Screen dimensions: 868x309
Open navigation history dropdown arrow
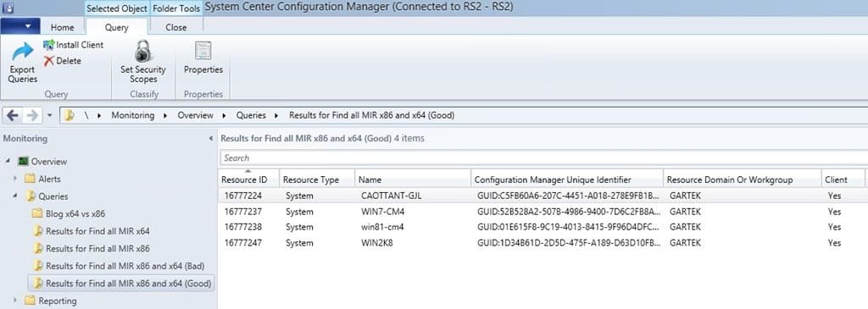tap(49, 116)
